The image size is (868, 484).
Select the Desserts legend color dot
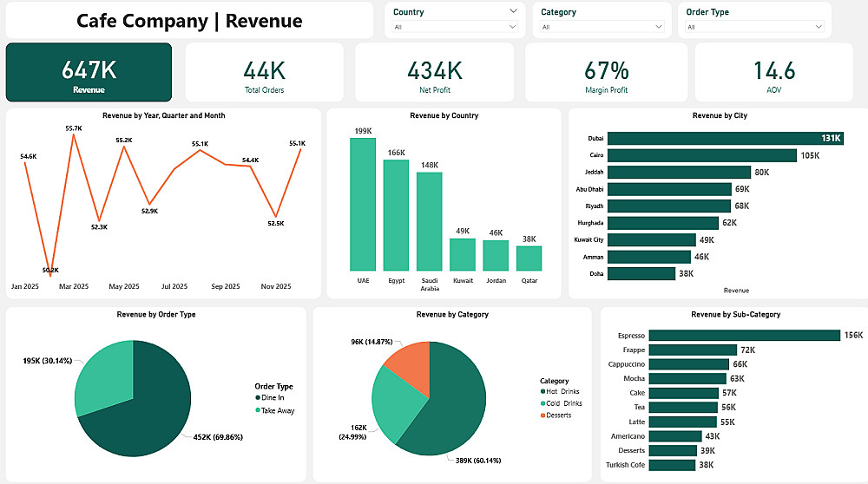click(x=542, y=415)
